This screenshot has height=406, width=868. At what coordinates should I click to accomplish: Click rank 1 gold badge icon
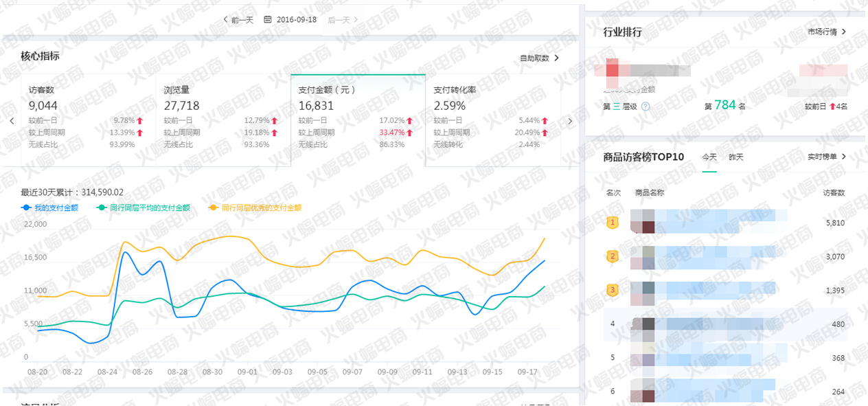613,223
